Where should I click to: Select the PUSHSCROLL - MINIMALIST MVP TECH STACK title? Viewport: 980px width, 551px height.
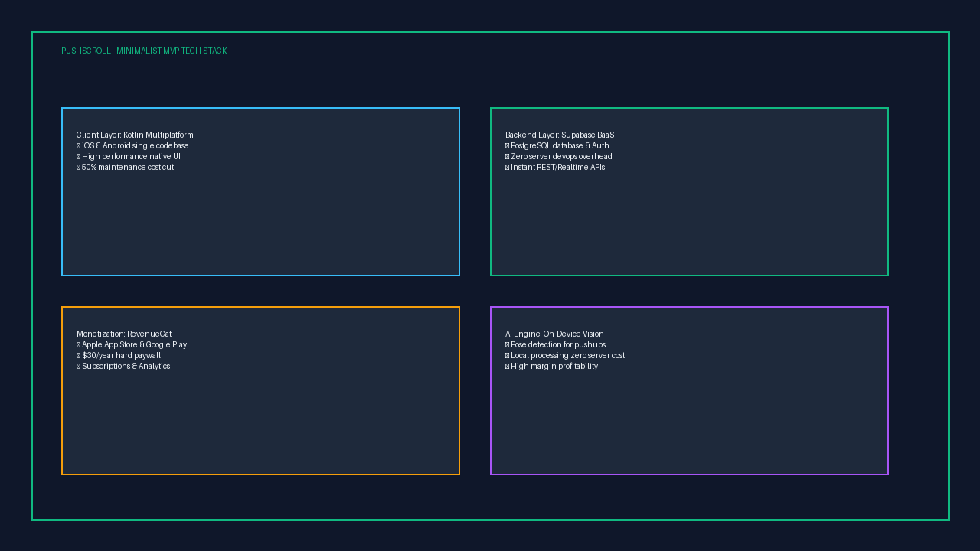144,51
